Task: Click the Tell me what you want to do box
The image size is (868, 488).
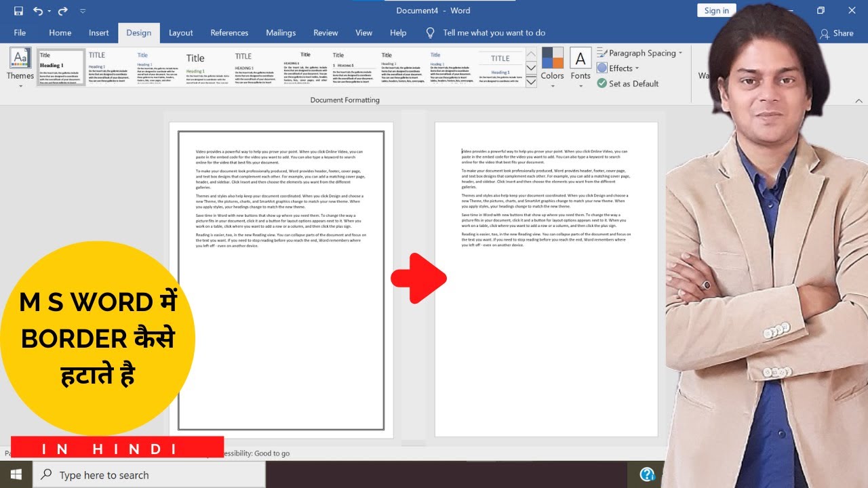Action: [494, 33]
